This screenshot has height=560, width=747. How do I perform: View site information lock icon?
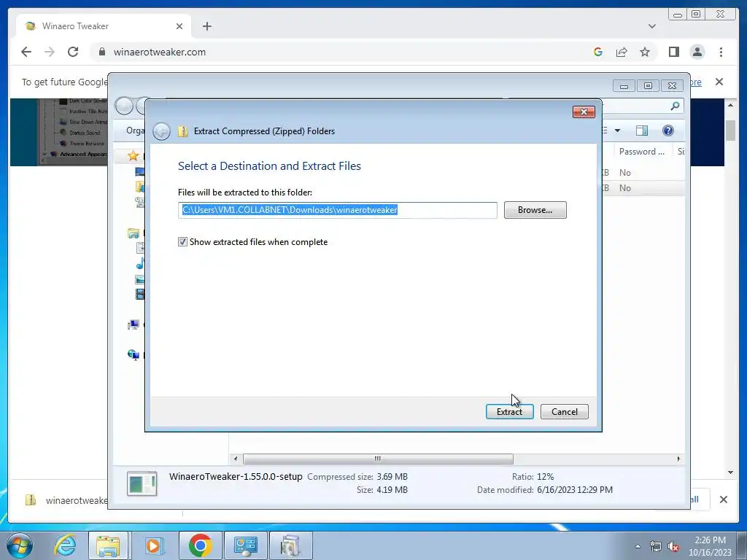pyautogui.click(x=102, y=52)
